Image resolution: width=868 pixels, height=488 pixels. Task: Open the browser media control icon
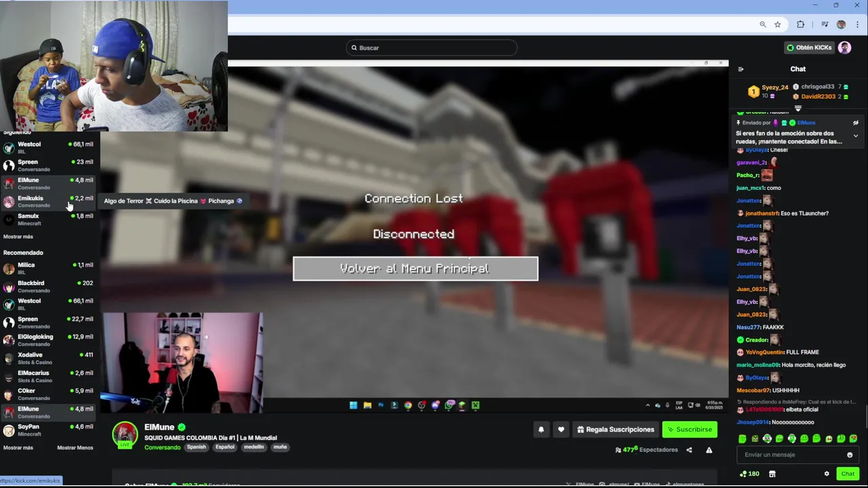pos(825,24)
